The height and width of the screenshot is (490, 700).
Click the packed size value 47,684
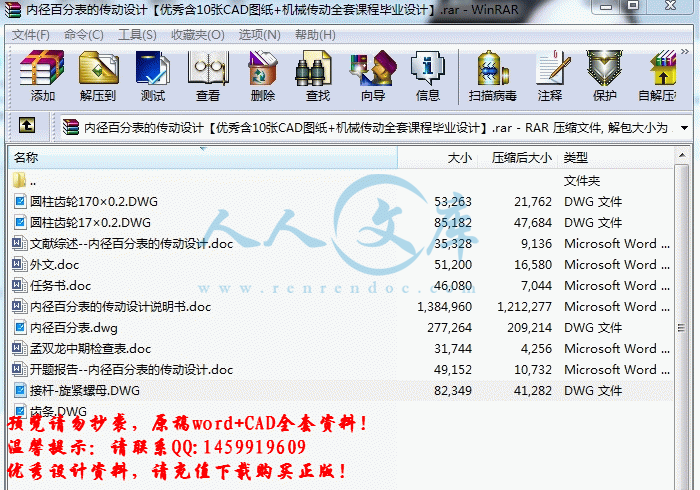coord(533,223)
